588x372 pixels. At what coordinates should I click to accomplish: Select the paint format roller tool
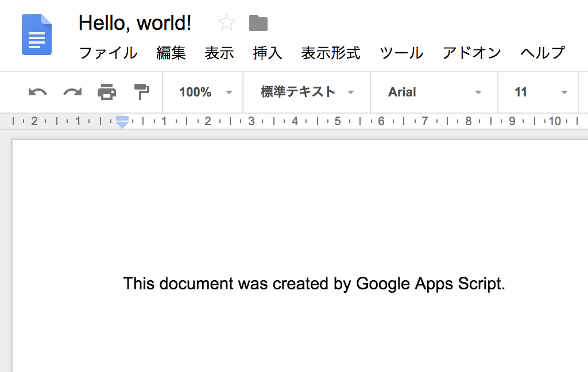click(141, 92)
